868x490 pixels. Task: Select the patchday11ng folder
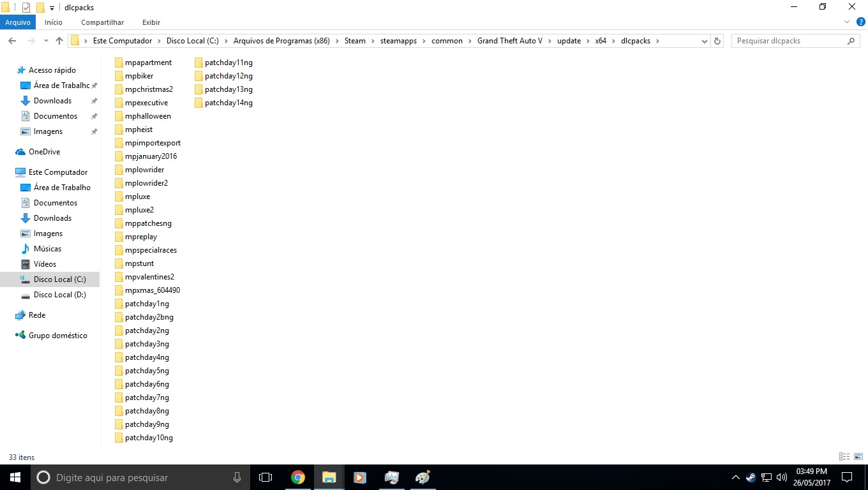(223, 63)
